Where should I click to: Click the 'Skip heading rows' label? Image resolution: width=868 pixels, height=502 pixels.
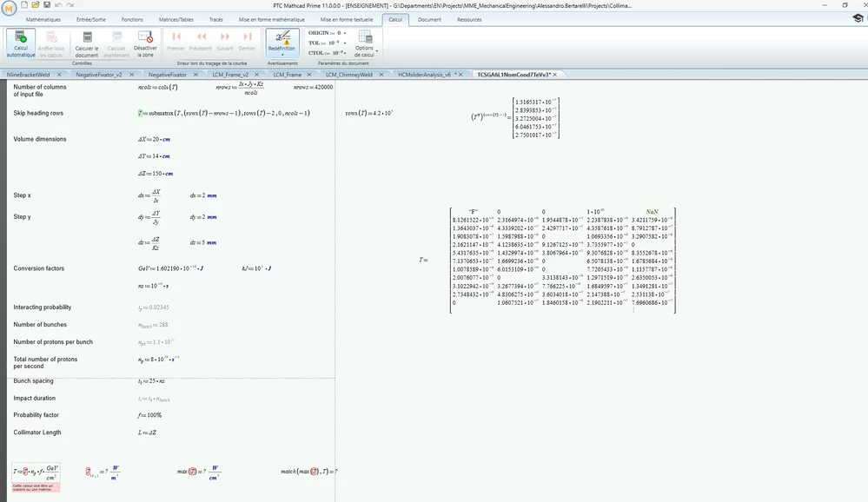coord(38,113)
